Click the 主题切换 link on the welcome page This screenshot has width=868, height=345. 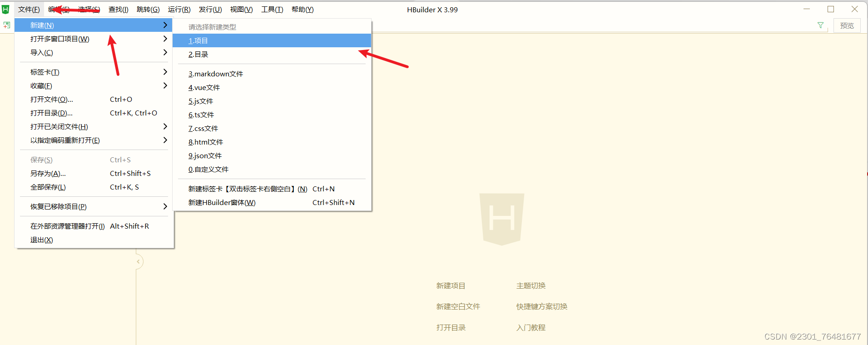click(531, 286)
